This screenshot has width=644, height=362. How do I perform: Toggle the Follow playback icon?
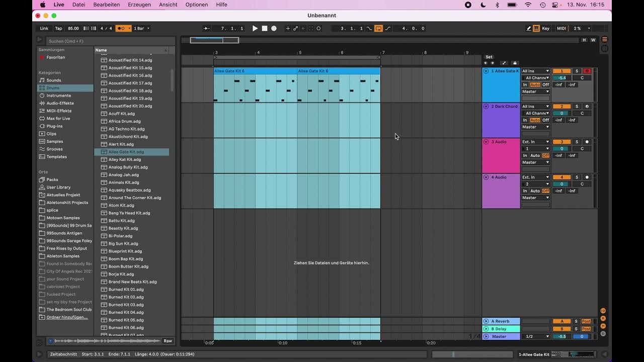[x=207, y=29]
